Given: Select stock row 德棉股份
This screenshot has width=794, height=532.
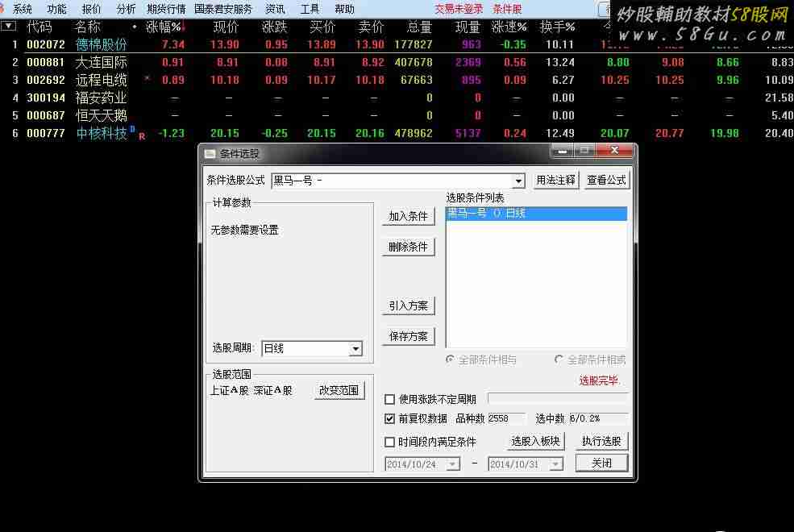Looking at the screenshot, I should click(x=397, y=44).
